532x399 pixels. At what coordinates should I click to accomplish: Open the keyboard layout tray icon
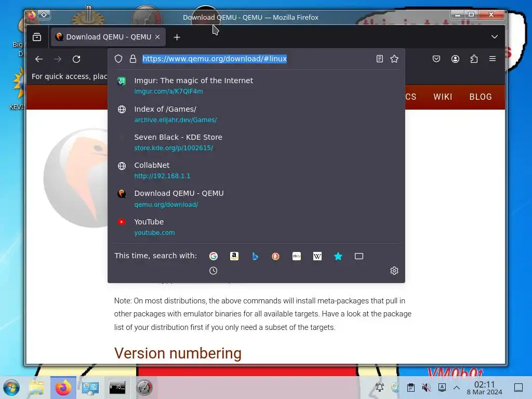coord(442,388)
